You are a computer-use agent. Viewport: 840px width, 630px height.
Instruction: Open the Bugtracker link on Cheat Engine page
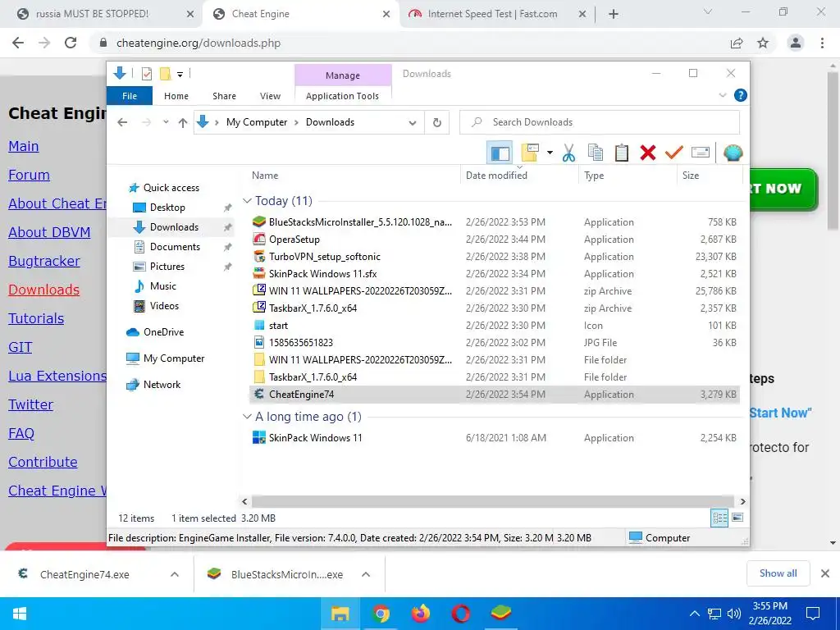[44, 262]
